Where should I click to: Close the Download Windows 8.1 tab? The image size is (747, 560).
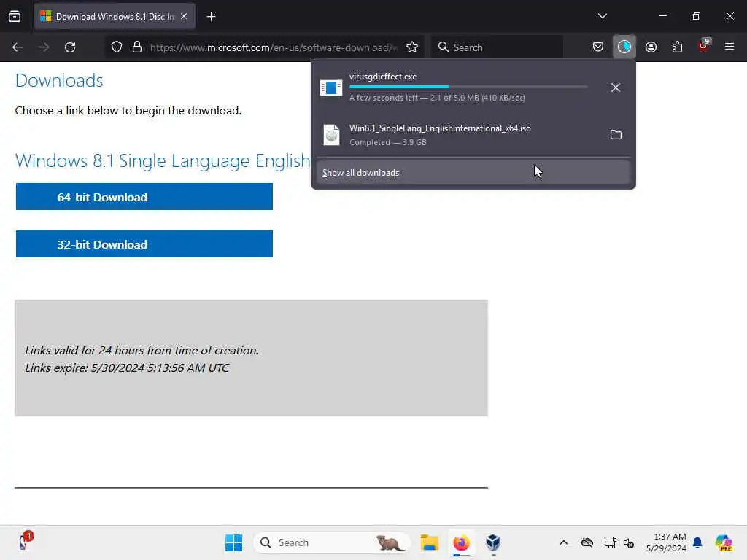coord(184,17)
